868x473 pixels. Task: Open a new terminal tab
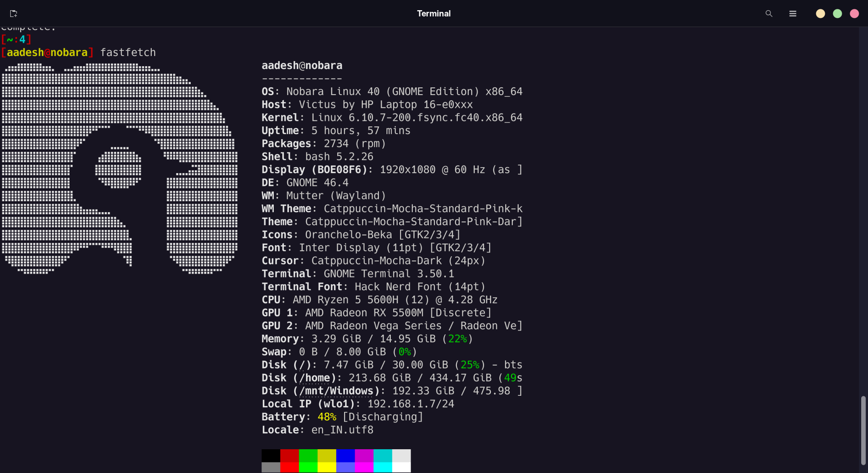(x=14, y=13)
